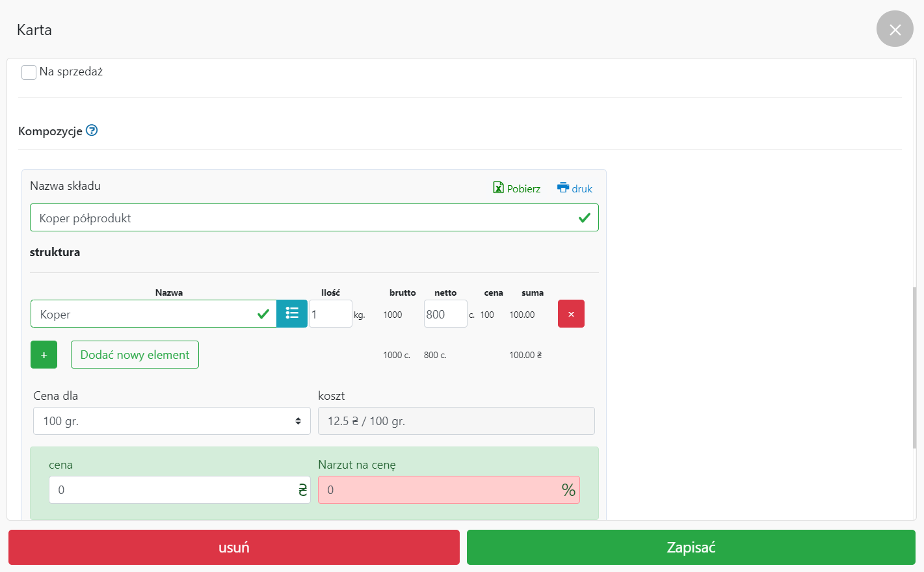This screenshot has height=572, width=924.
Task: Select the netto 800 input field
Action: [445, 314]
